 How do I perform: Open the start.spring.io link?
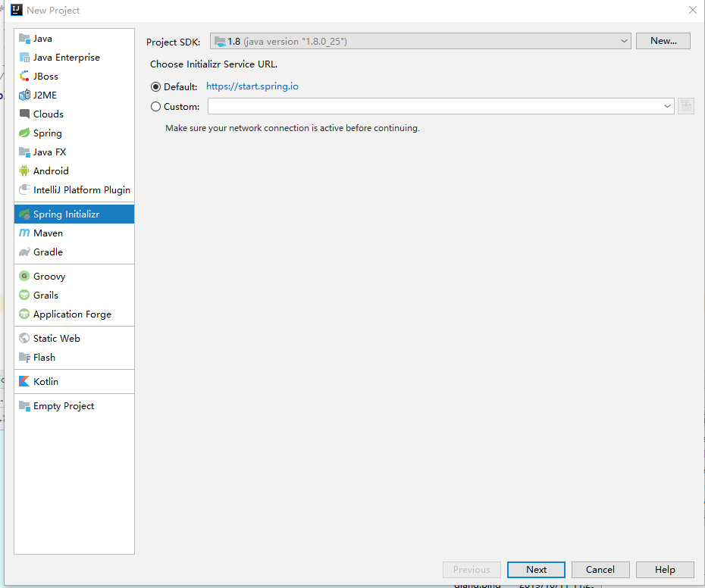pyautogui.click(x=252, y=86)
